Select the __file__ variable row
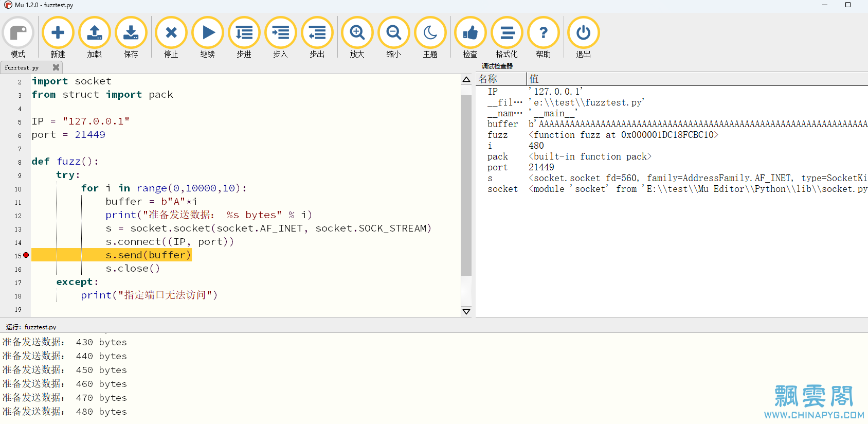The width and height of the screenshot is (868, 424). point(672,102)
